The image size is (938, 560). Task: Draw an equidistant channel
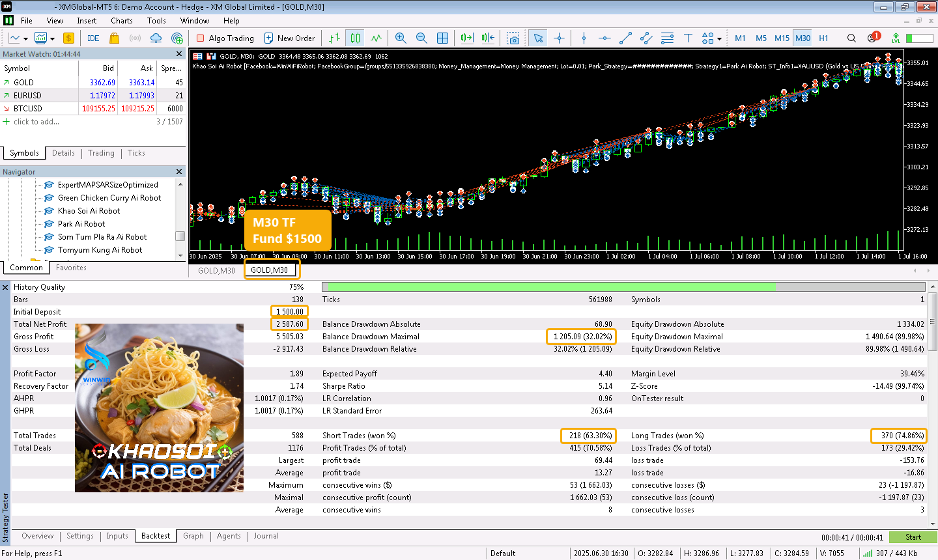pos(646,38)
